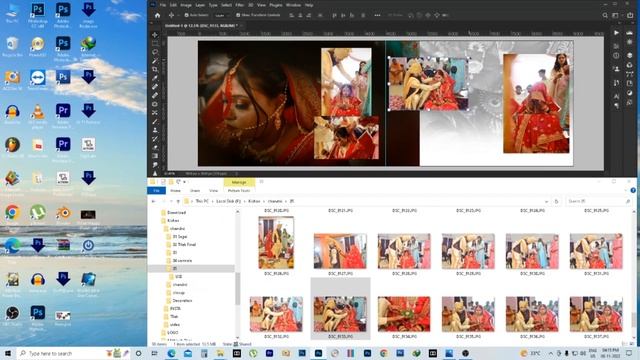This screenshot has width=640, height=360.
Task: Select closup folder in tree
Action: 178,293
